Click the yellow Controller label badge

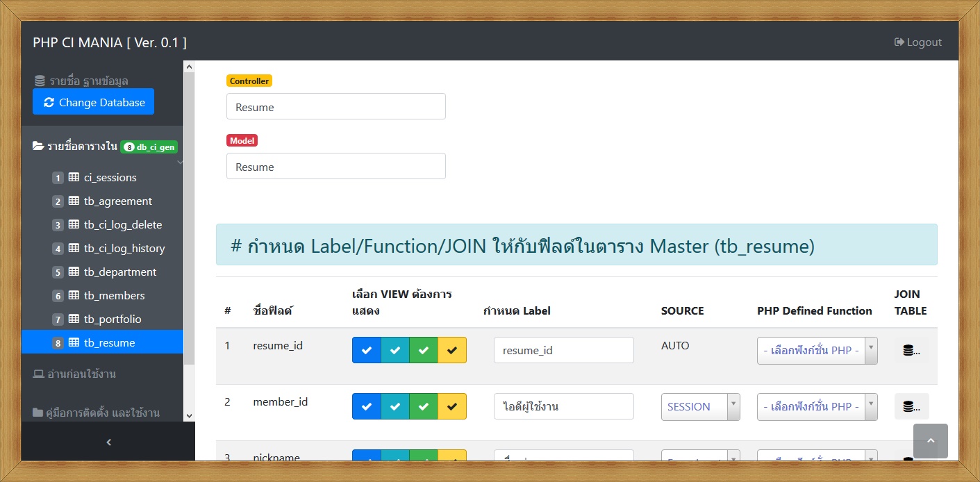point(249,81)
